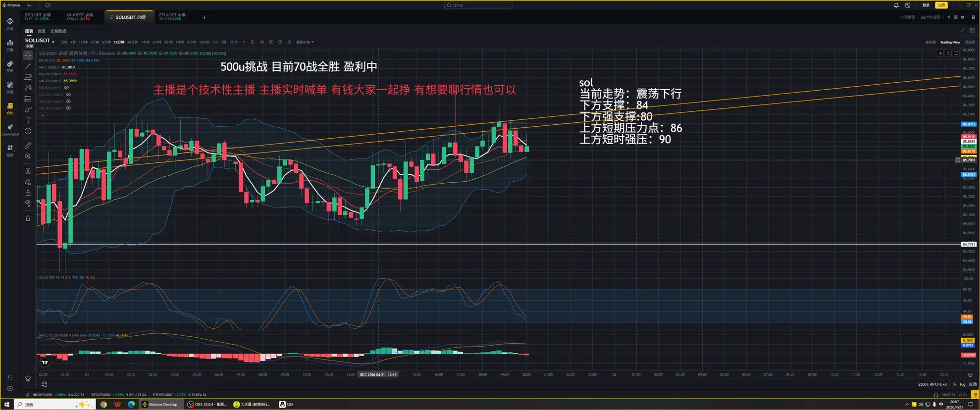Open the settings gear in top right

(963, 17)
